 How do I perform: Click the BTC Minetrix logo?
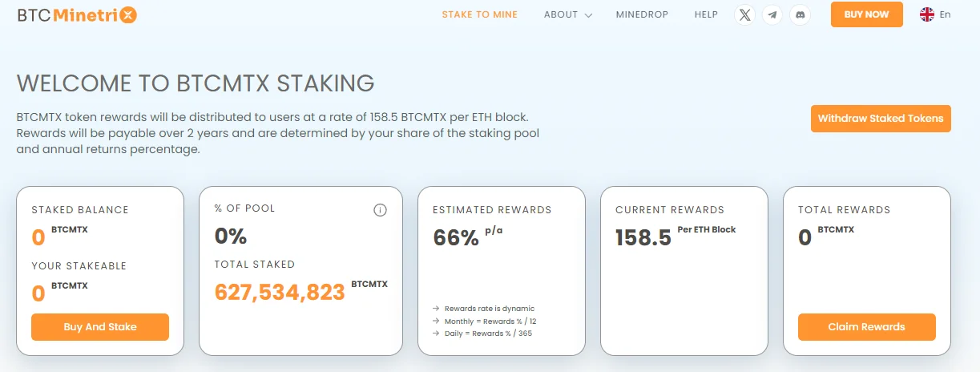(77, 14)
